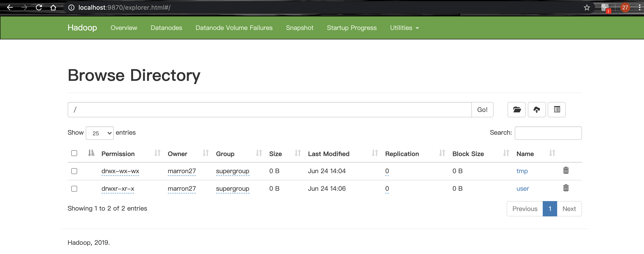The image size is (644, 254).
Task: Click the Upload Files icon
Action: point(537,109)
